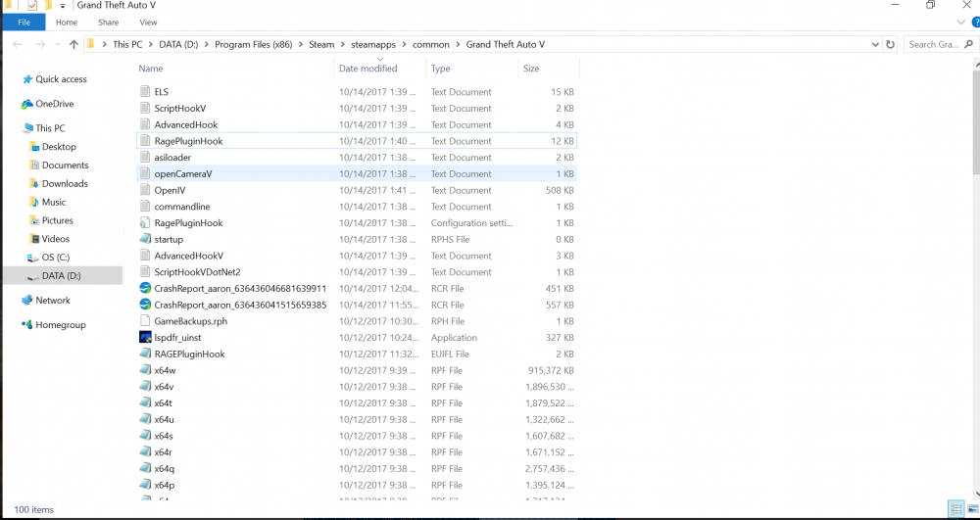Select the OpenIV text file icon
980x520 pixels.
pos(145,190)
